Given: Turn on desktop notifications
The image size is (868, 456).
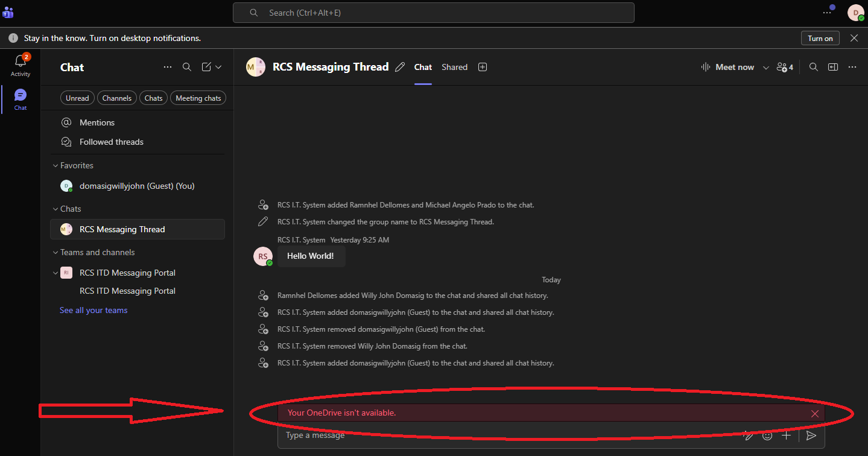Looking at the screenshot, I should (x=820, y=38).
